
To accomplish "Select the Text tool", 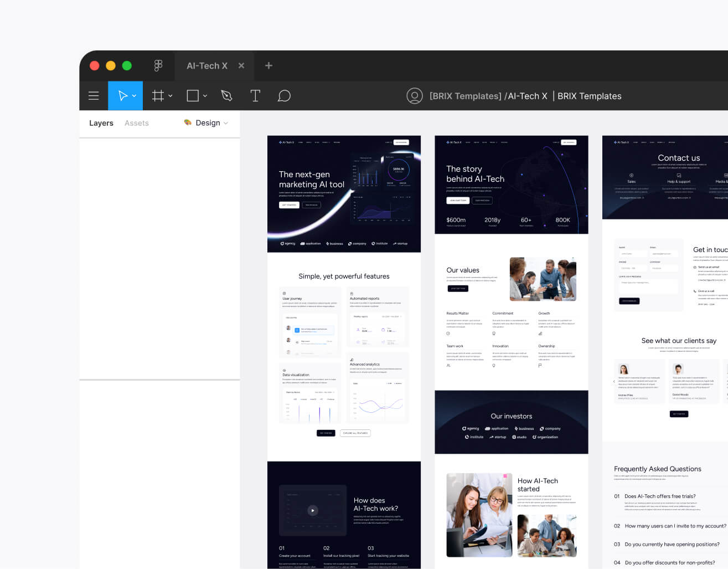I will coord(255,95).
